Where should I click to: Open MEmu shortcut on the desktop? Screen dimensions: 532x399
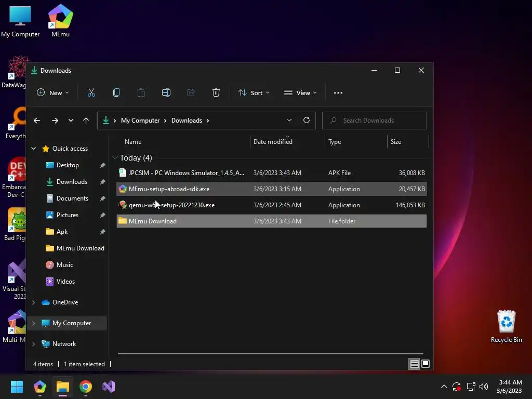point(60,20)
